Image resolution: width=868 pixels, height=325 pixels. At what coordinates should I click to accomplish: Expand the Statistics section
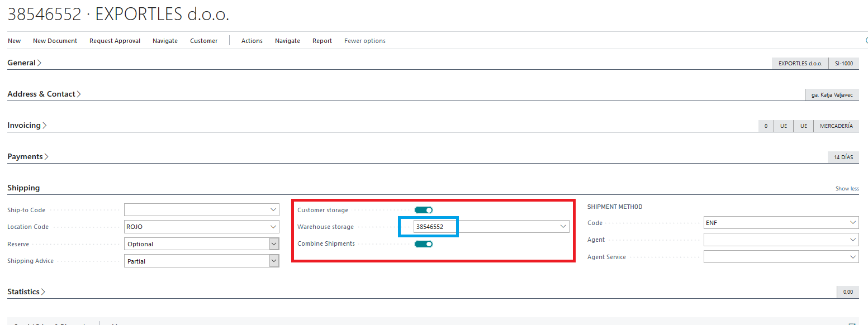26,292
